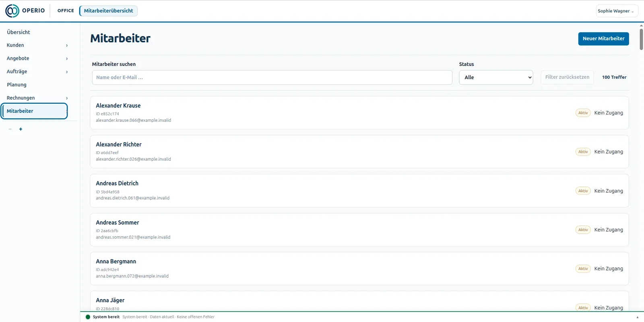This screenshot has width=644, height=322.
Task: Click the plus zoom icon in sidebar
Action: [21, 129]
